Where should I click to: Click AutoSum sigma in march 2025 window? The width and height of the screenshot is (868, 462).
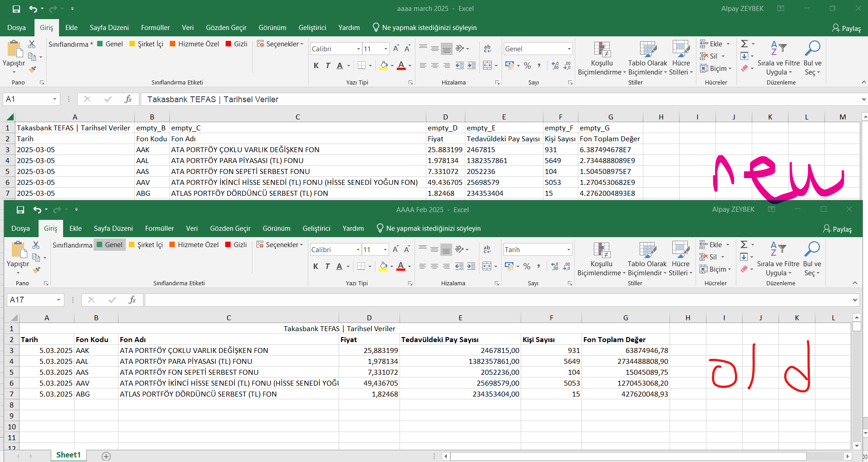tap(745, 44)
